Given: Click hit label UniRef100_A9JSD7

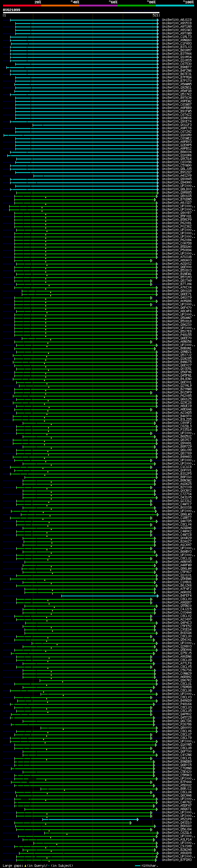Looking at the screenshot, I should click(x=177, y=203).
